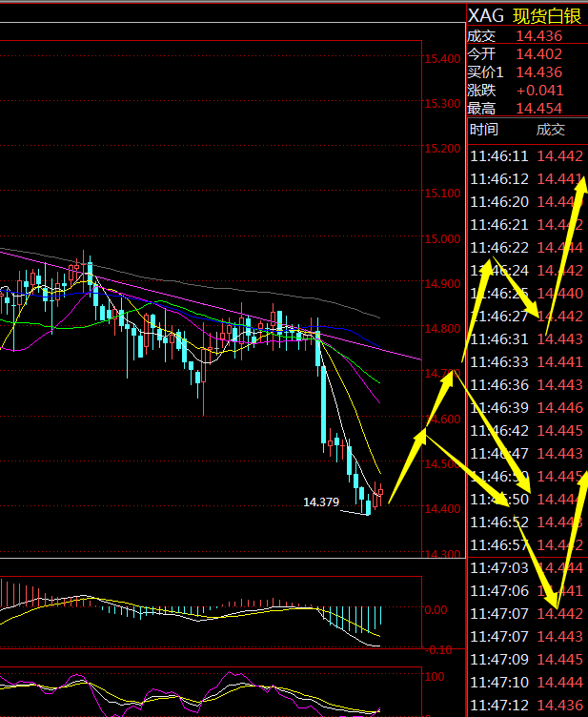This screenshot has width=588, height=717.
Task: Click the 15.200 price axis label
Action: [x=443, y=148]
